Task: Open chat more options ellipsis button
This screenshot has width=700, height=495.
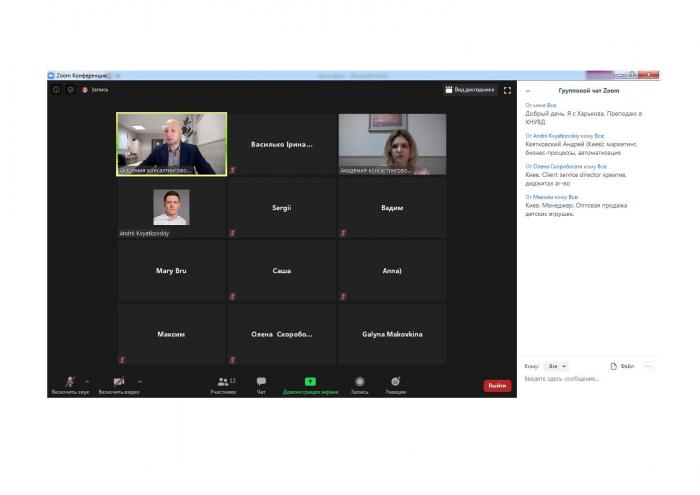Action: click(649, 366)
